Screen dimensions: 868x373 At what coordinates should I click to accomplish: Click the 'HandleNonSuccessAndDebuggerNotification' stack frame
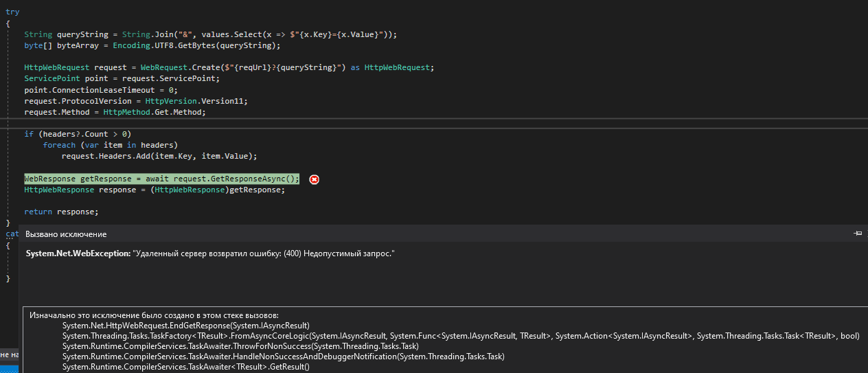(x=284, y=357)
